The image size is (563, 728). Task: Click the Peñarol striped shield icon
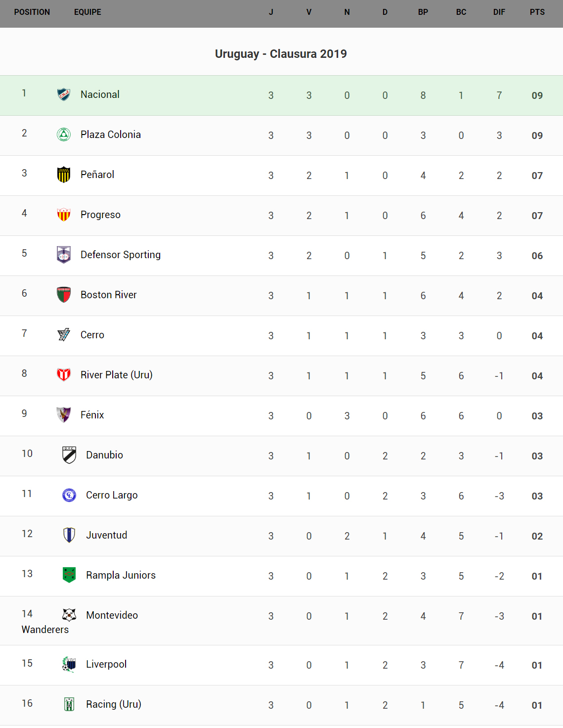coord(64,175)
